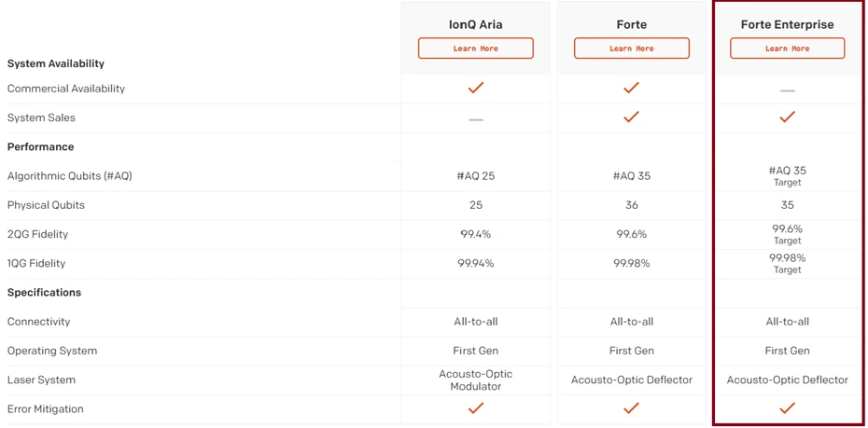Viewport: 868px width, 428px height.
Task: Click the Laser System row label
Action: coord(41,380)
